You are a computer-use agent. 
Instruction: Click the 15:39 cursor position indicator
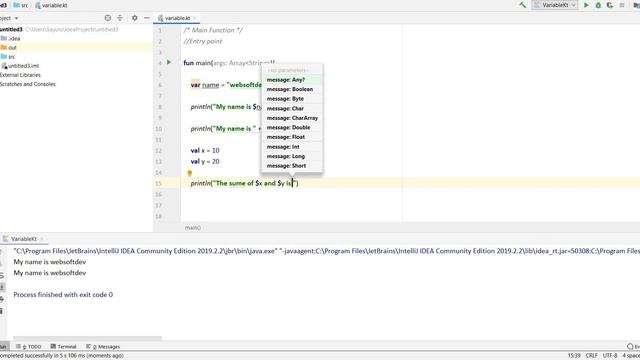[x=574, y=356]
